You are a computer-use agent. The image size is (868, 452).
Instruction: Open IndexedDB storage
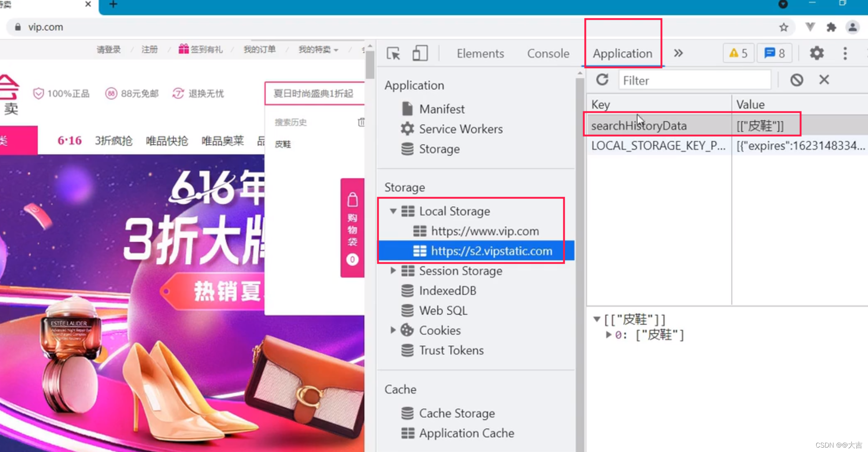click(x=448, y=291)
